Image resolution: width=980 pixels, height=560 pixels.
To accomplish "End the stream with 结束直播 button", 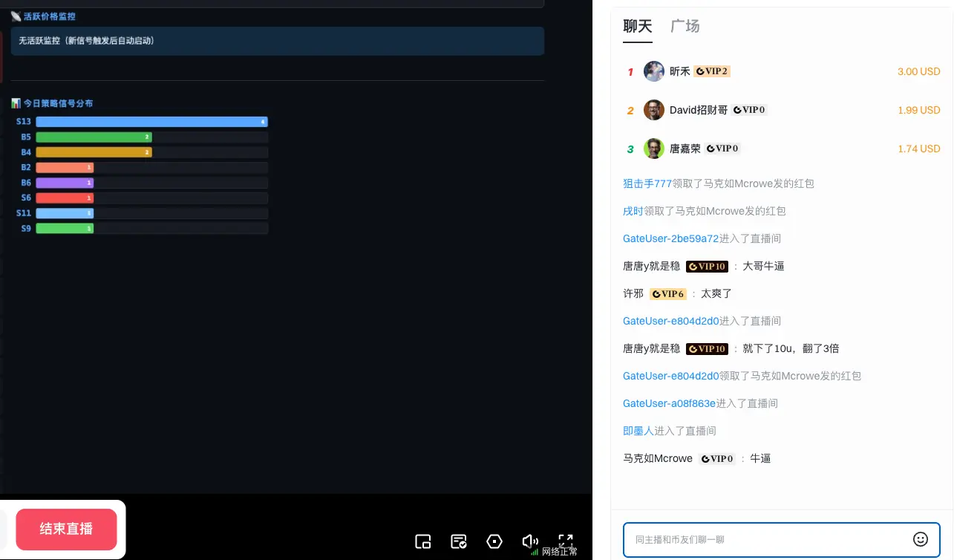I will click(66, 529).
